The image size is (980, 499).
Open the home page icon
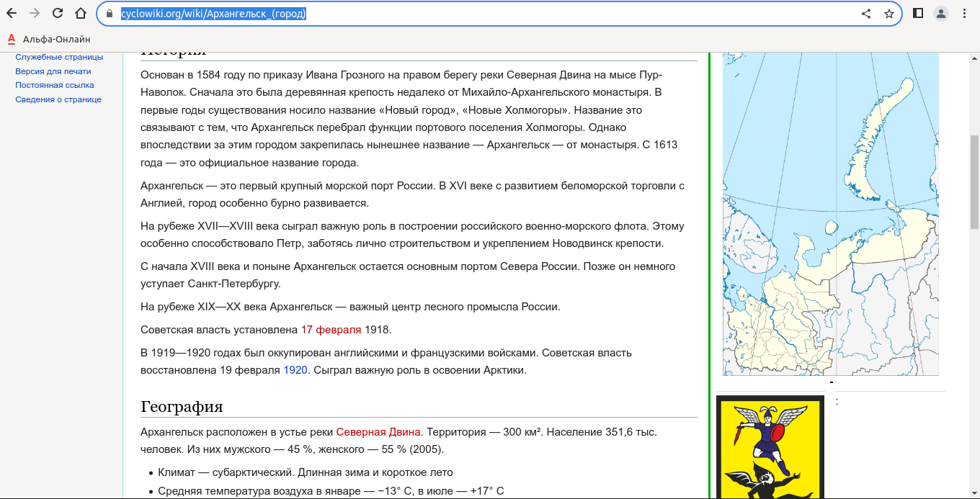81,13
